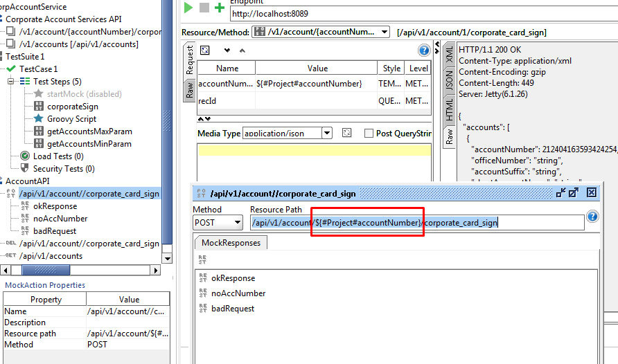Open the Raw tab of the request panel

pyautogui.click(x=188, y=89)
